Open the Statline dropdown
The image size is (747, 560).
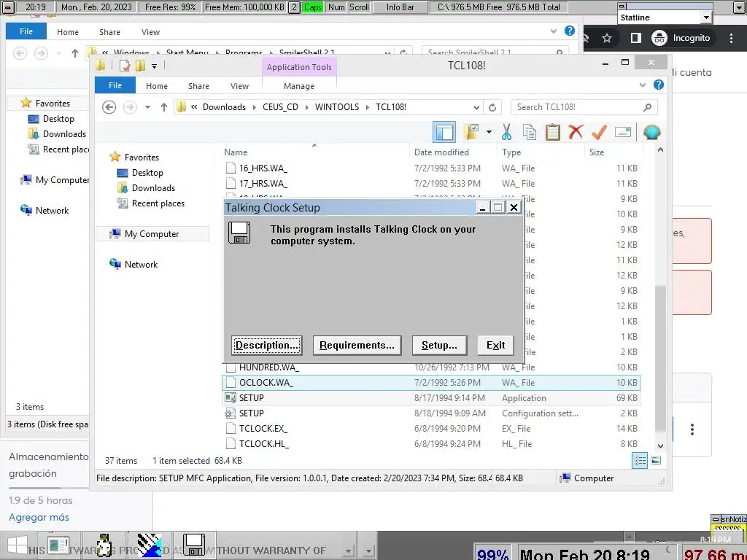[x=706, y=17]
